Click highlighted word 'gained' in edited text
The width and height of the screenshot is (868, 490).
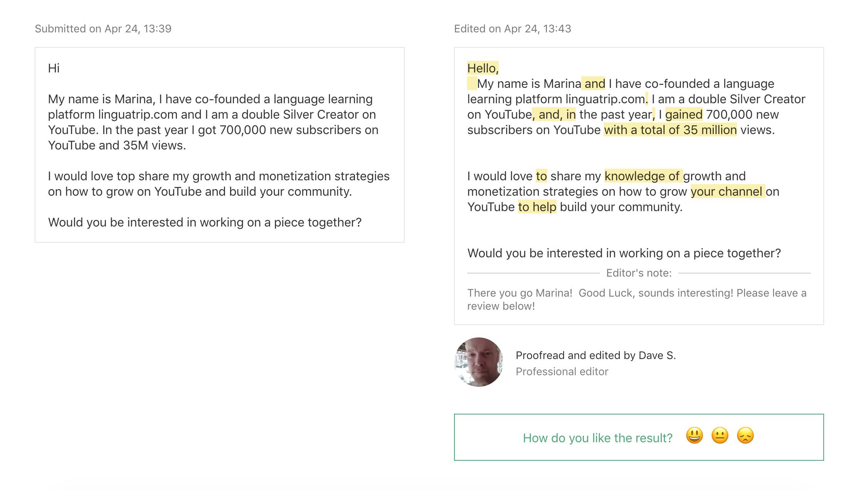tap(684, 114)
